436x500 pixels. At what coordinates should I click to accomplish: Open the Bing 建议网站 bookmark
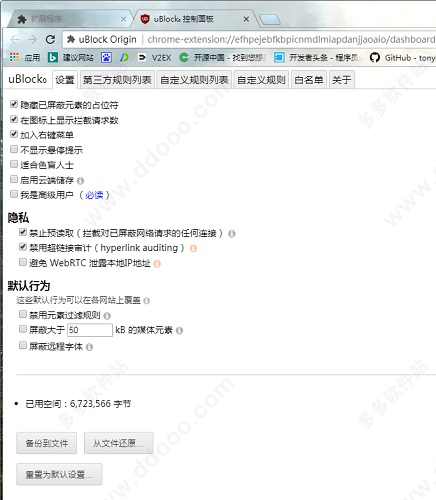point(71,57)
